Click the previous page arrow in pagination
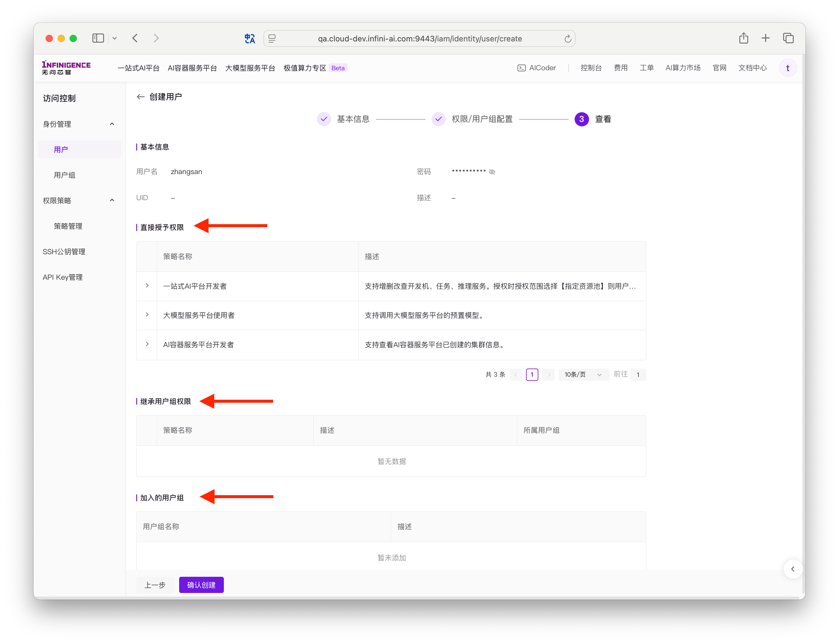Image resolution: width=839 pixels, height=644 pixels. point(516,375)
